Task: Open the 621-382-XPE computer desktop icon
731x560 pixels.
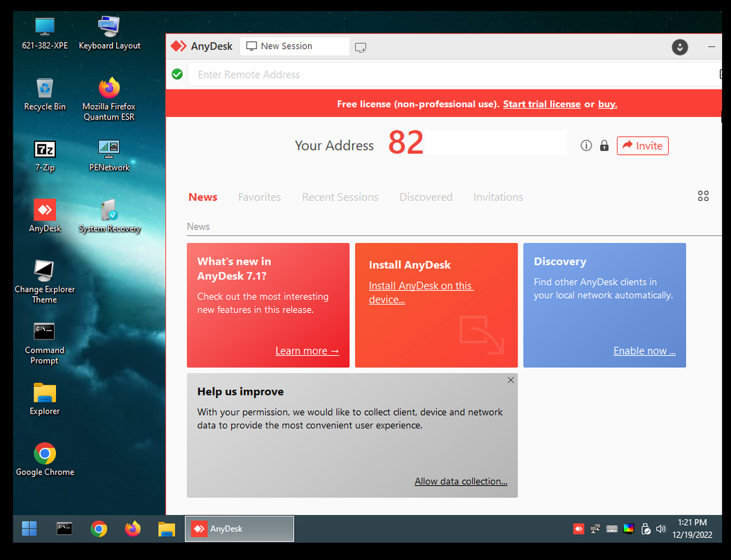Action: (45, 33)
